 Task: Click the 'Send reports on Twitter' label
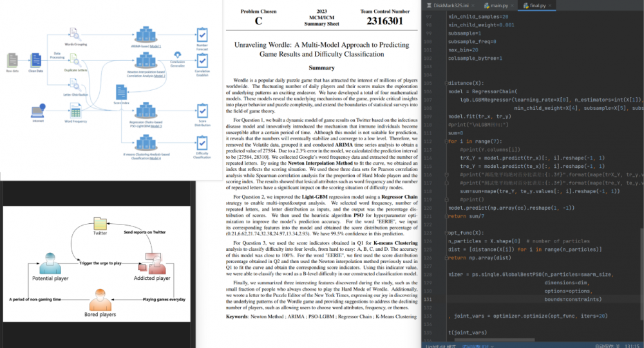[x=144, y=232]
